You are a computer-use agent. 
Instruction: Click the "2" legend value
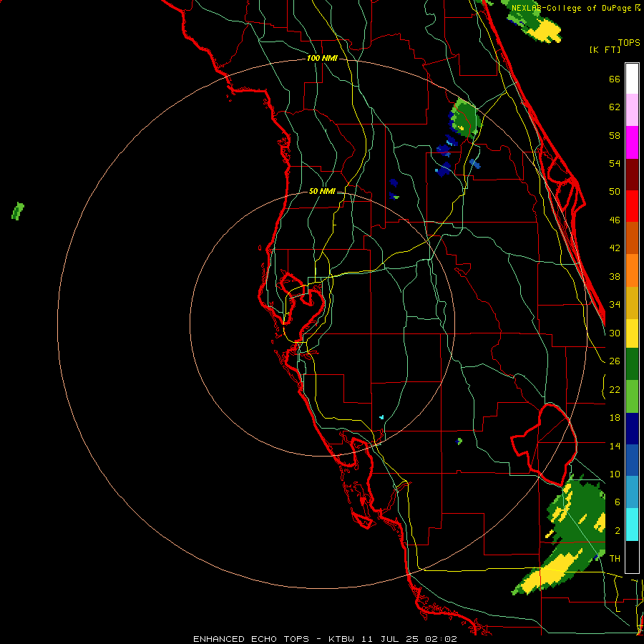617,531
